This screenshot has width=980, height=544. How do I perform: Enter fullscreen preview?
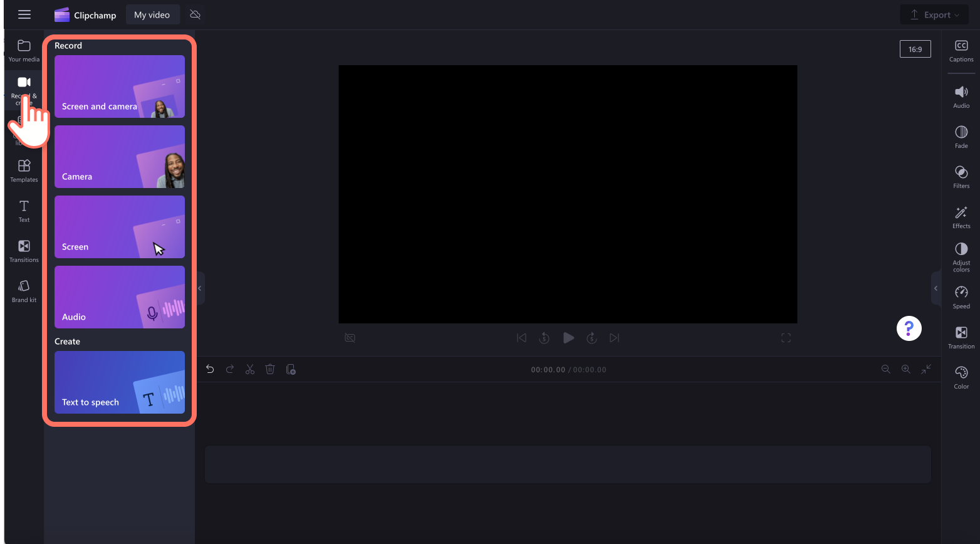tap(786, 338)
